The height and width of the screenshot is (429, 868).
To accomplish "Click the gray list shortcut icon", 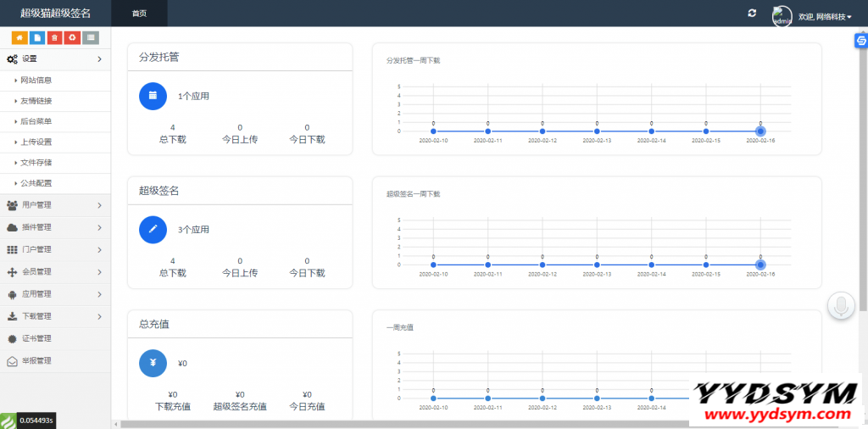I will [x=91, y=37].
